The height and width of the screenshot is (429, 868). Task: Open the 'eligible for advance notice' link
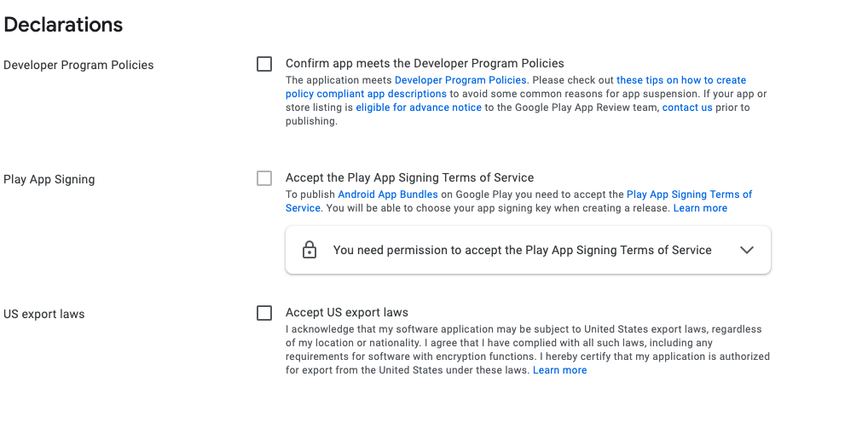(x=419, y=107)
